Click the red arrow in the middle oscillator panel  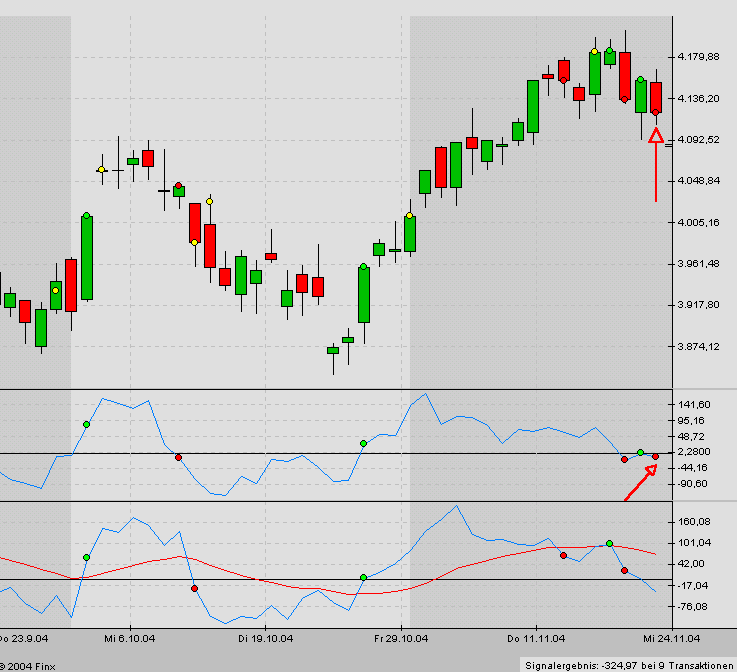point(638,482)
